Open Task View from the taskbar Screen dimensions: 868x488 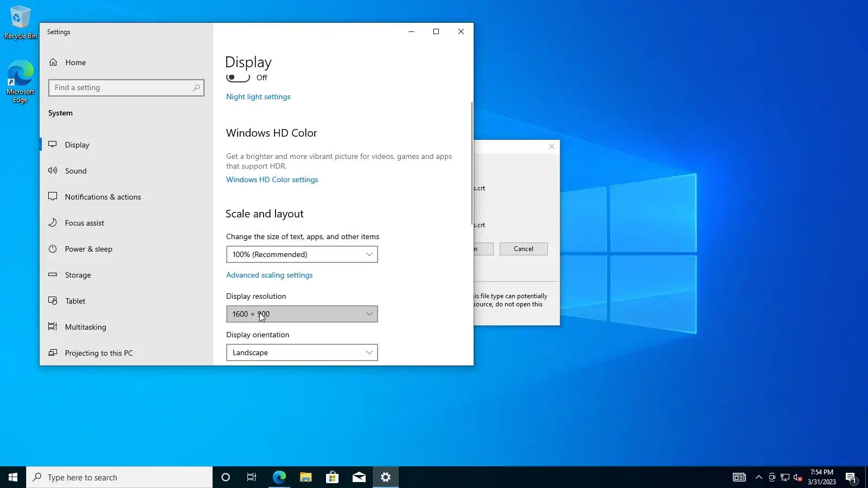(x=252, y=477)
